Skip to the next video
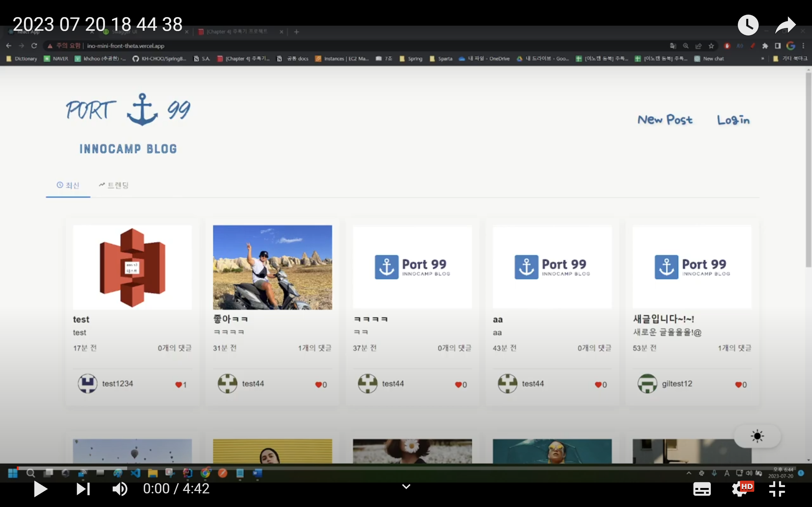The width and height of the screenshot is (812, 507). click(83, 489)
